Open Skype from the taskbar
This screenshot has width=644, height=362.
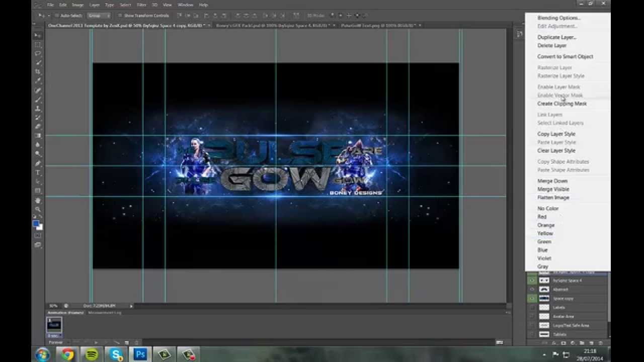(x=116, y=354)
